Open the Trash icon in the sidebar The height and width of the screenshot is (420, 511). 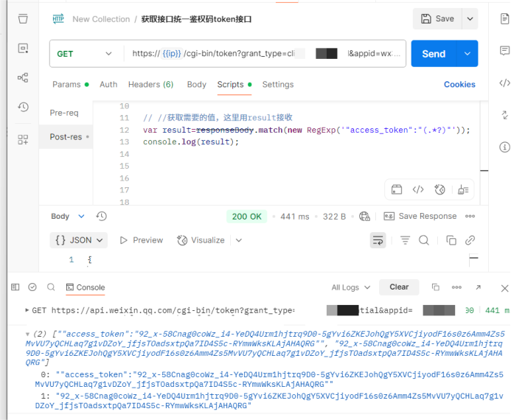coord(23,18)
